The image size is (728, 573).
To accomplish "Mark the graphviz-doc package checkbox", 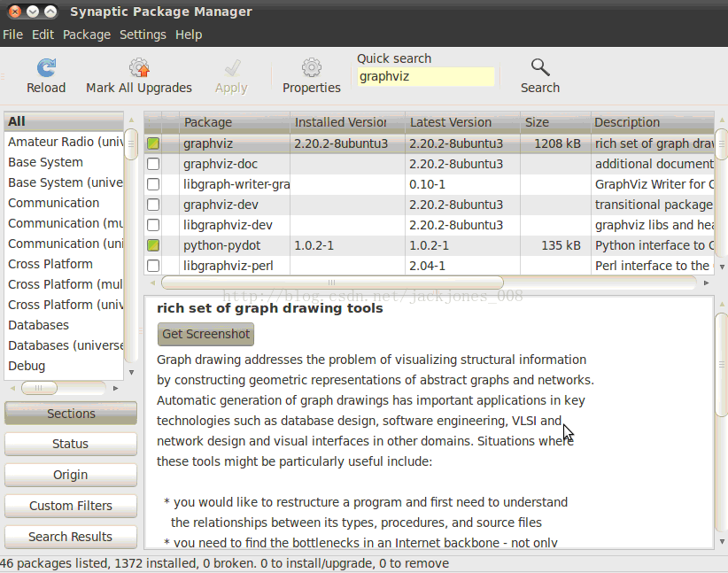I will pyautogui.click(x=153, y=164).
